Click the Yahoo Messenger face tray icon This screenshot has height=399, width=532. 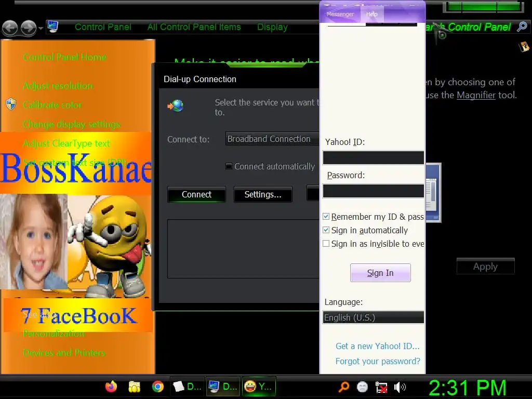(x=362, y=387)
